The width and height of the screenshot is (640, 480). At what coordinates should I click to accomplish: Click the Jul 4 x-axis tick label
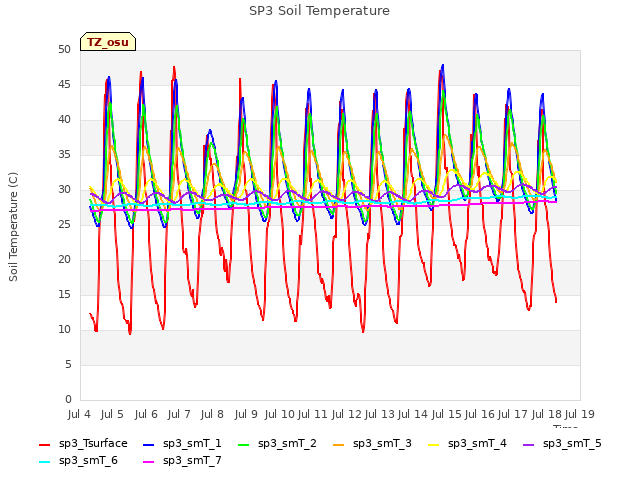(79, 414)
